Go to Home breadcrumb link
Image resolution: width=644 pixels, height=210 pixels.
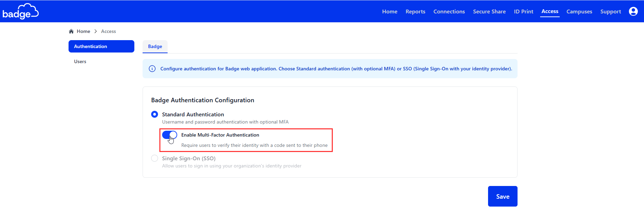click(x=83, y=31)
